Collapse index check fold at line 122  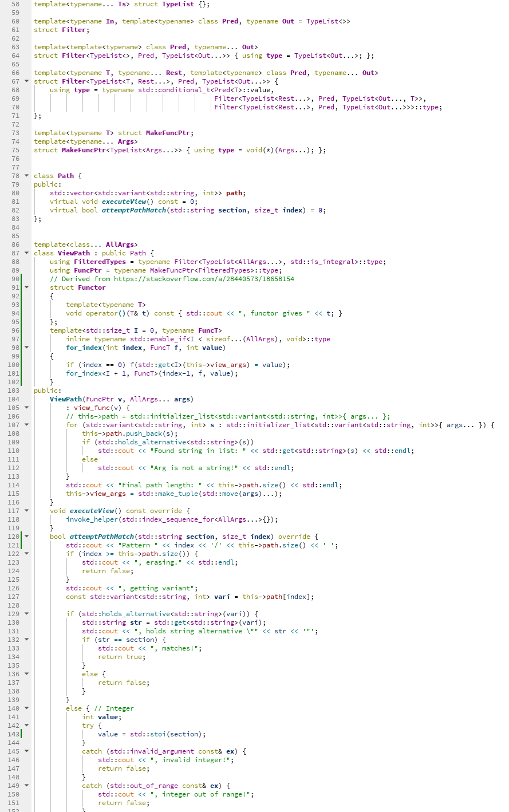pyautogui.click(x=26, y=554)
